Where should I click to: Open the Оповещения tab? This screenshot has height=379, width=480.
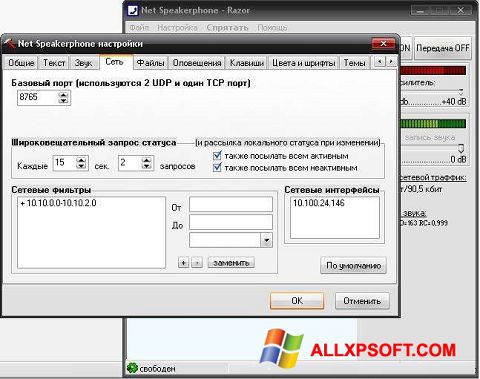(197, 63)
